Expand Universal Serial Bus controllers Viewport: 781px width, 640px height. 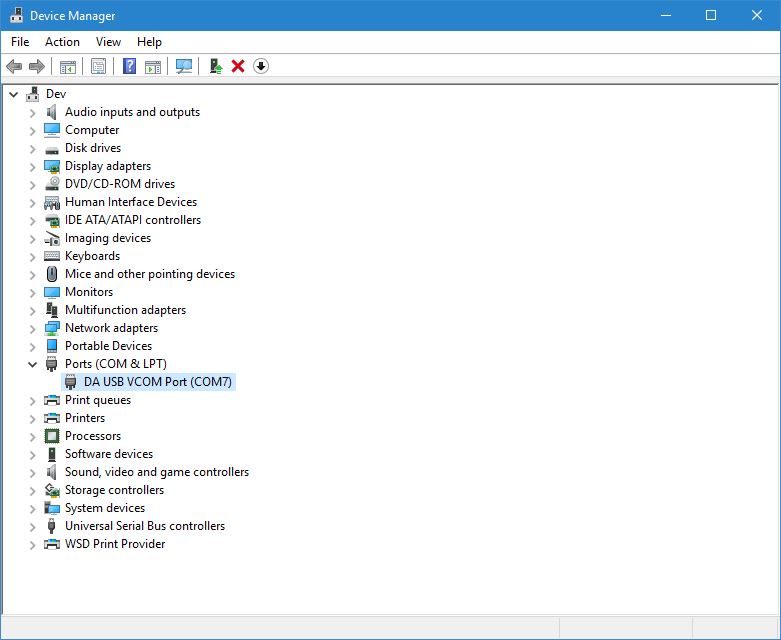coord(32,526)
